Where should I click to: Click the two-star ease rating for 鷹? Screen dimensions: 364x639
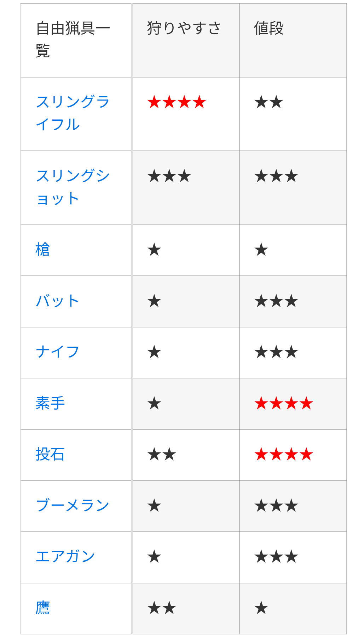pos(162,608)
